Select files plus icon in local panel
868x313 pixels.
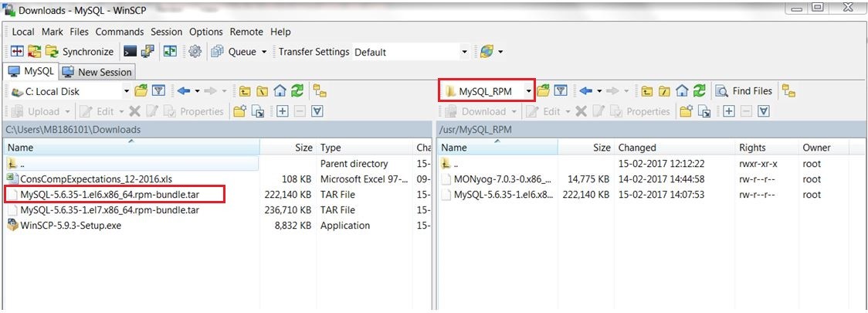click(x=283, y=111)
